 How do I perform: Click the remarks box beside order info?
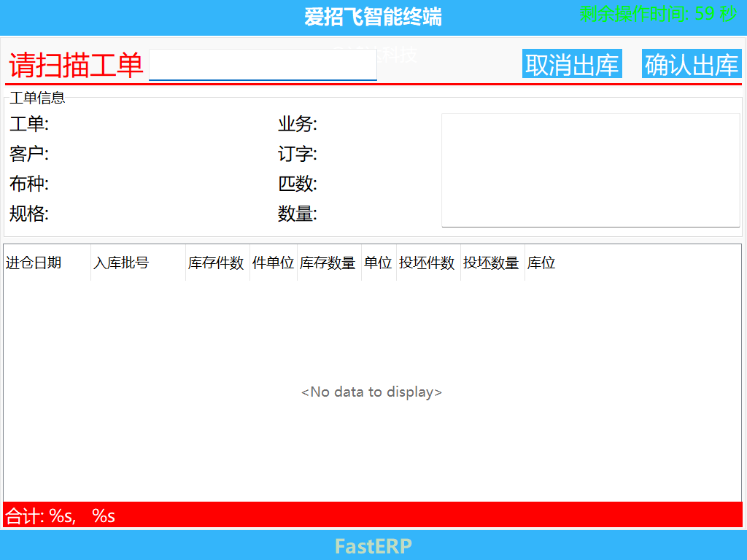[x=591, y=169]
